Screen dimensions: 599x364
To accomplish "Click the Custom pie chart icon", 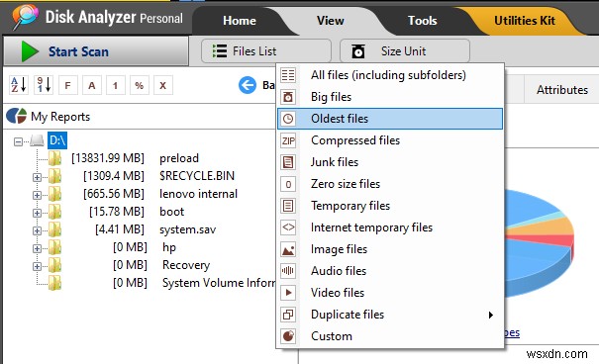I will point(288,336).
